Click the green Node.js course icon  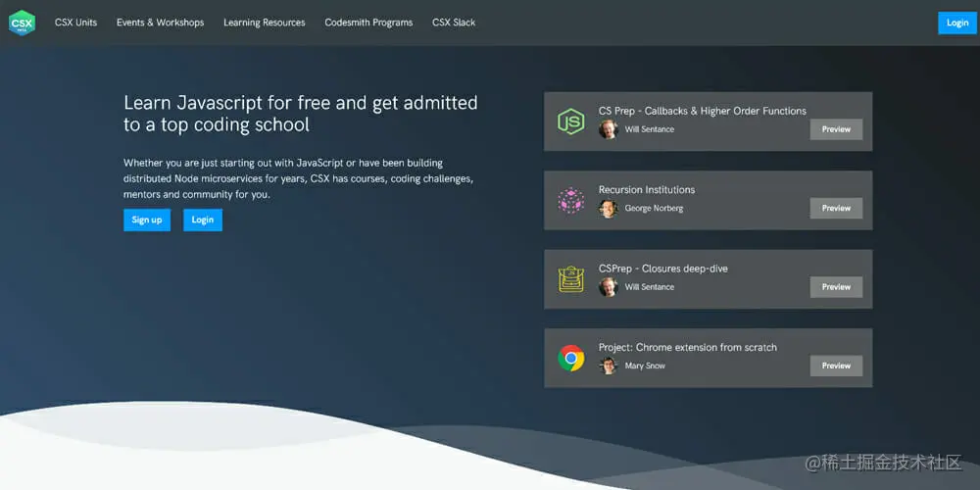click(570, 122)
